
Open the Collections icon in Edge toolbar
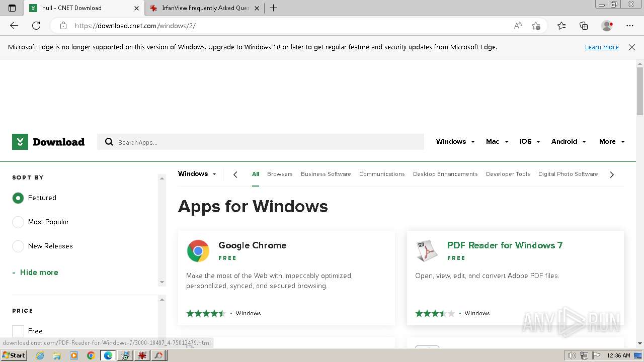pyautogui.click(x=584, y=26)
